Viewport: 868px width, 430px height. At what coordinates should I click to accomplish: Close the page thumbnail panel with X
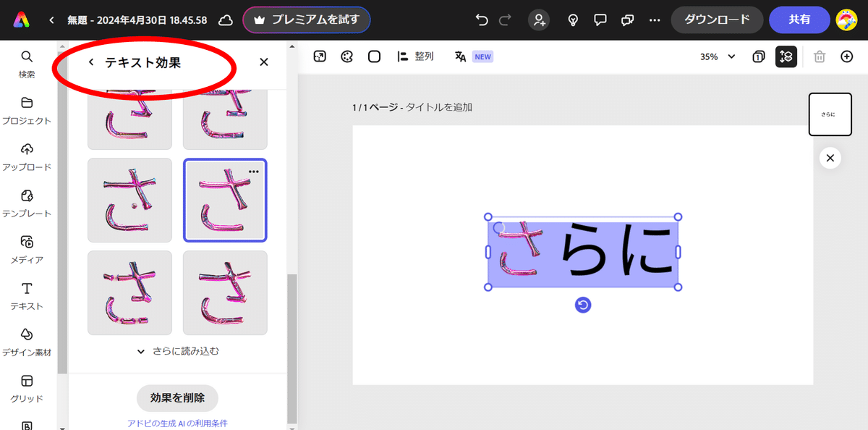pyautogui.click(x=830, y=158)
